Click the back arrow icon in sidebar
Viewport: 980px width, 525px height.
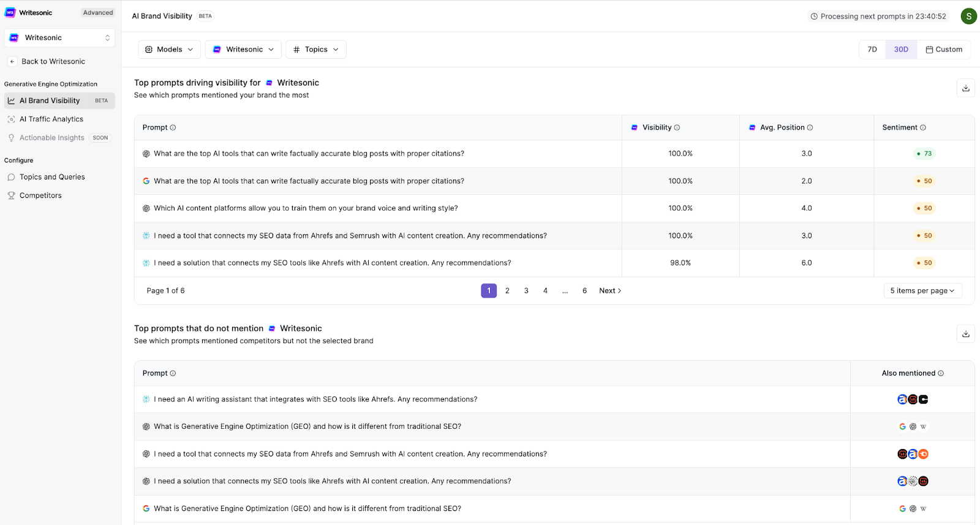12,61
